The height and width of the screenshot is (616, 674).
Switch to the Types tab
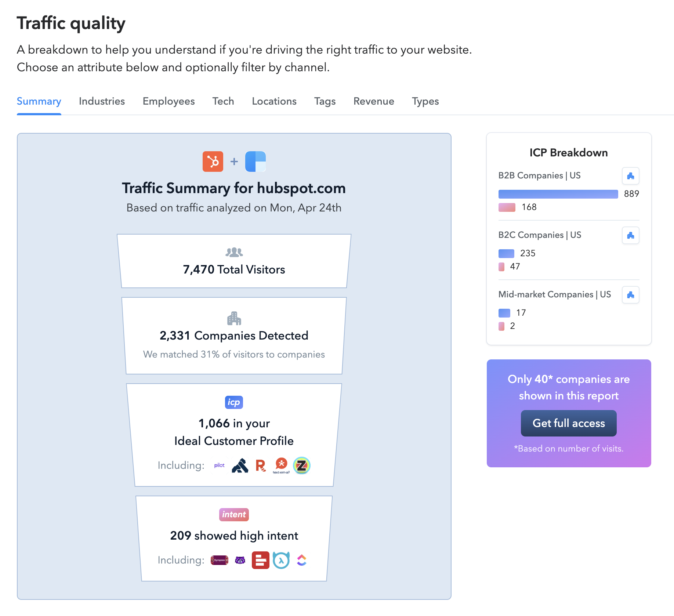click(x=425, y=101)
